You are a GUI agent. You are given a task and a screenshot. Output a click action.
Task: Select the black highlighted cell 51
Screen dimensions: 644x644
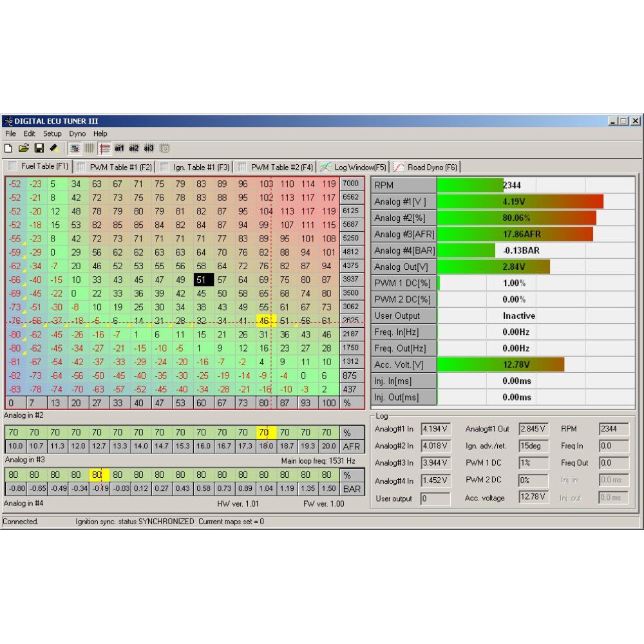pyautogui.click(x=203, y=279)
